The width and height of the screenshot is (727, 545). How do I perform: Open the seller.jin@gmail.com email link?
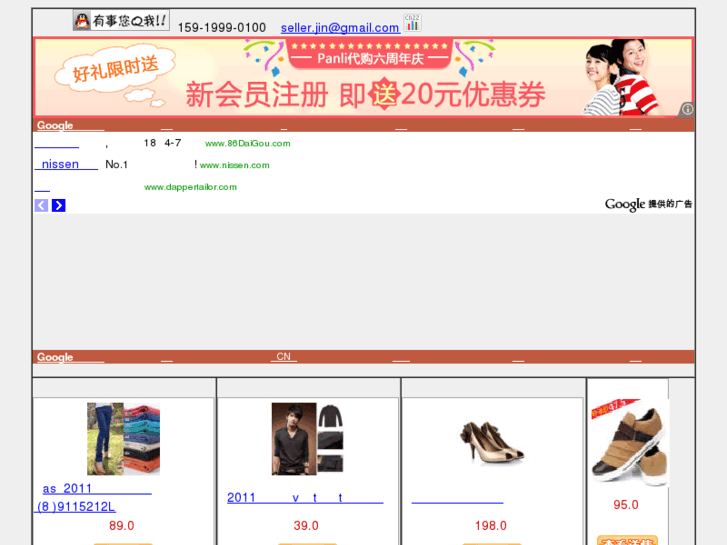click(340, 28)
